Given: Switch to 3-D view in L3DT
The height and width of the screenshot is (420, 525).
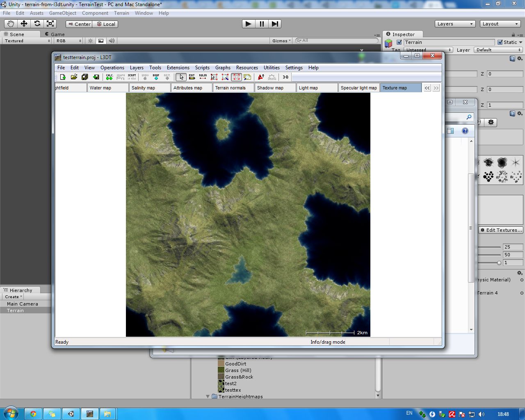Looking at the screenshot, I should pyautogui.click(x=285, y=77).
